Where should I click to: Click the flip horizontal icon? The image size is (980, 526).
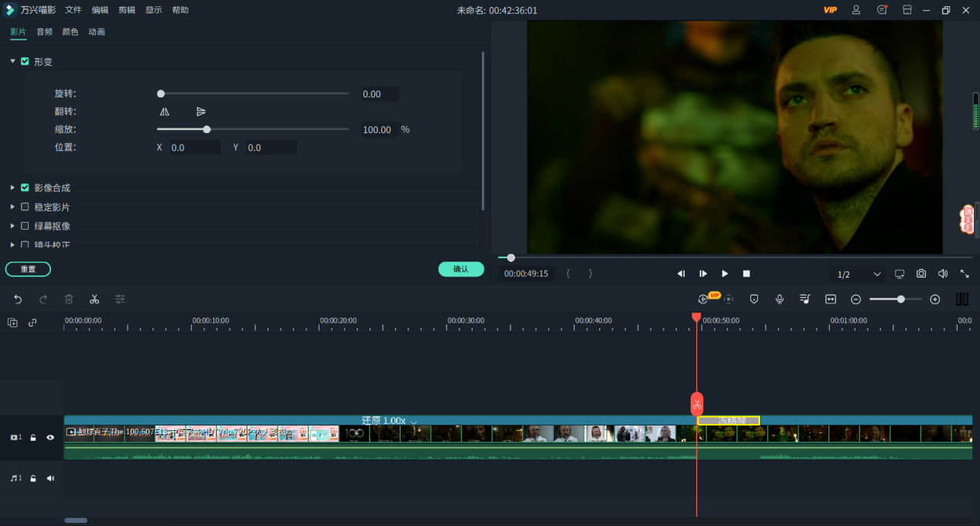165,112
